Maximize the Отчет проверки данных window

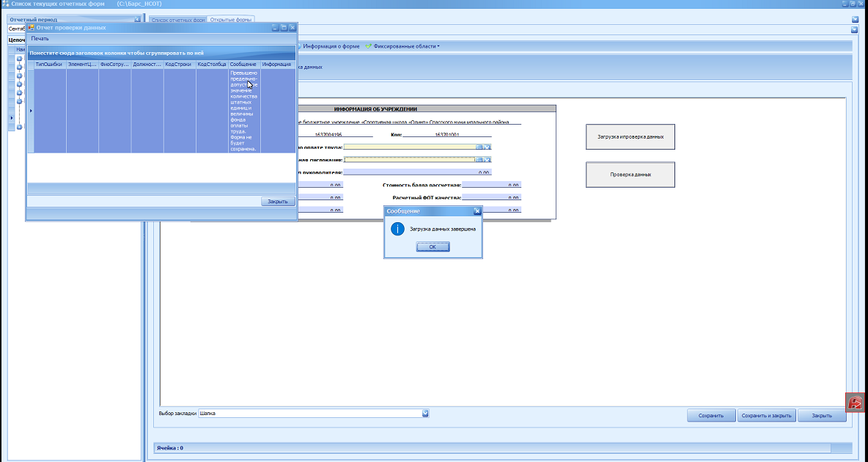284,28
